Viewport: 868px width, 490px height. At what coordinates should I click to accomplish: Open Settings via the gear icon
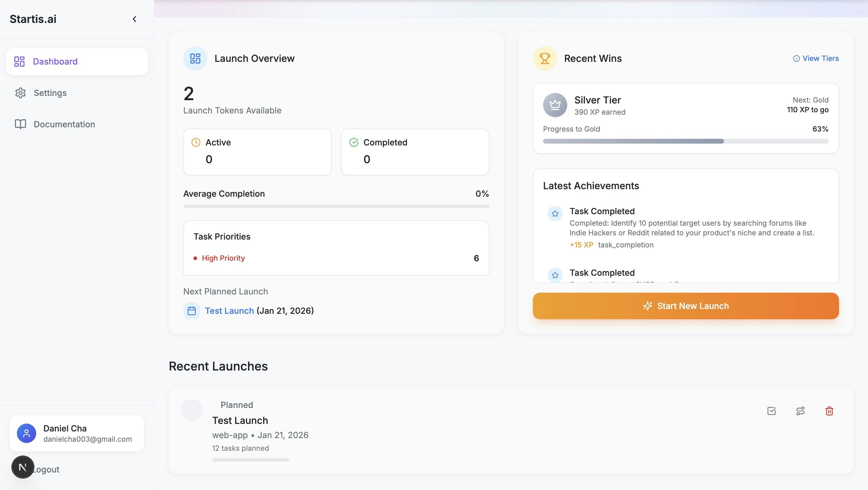click(20, 93)
